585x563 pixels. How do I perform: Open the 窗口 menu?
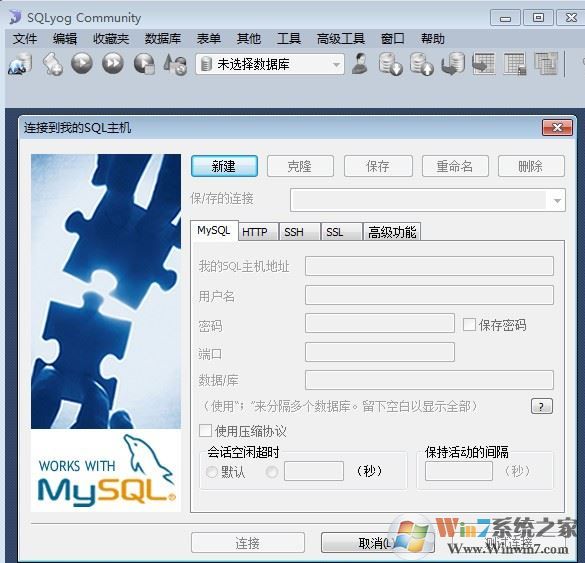[392, 39]
